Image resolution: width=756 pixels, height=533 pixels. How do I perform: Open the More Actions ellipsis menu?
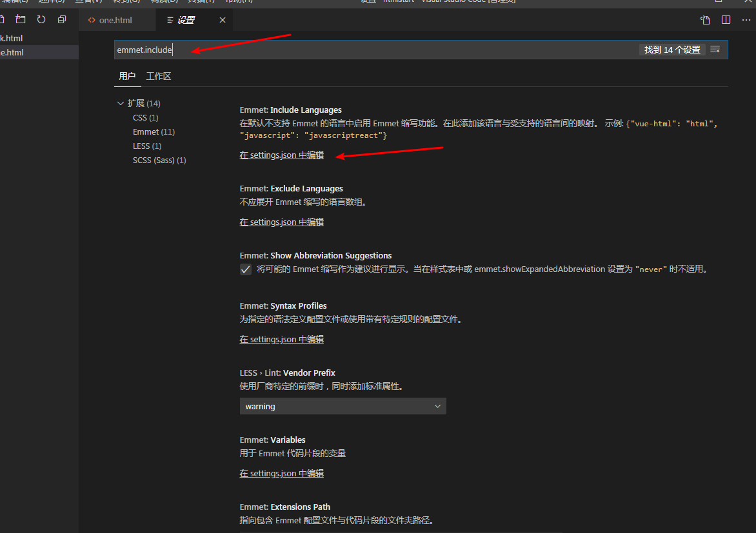pyautogui.click(x=746, y=20)
